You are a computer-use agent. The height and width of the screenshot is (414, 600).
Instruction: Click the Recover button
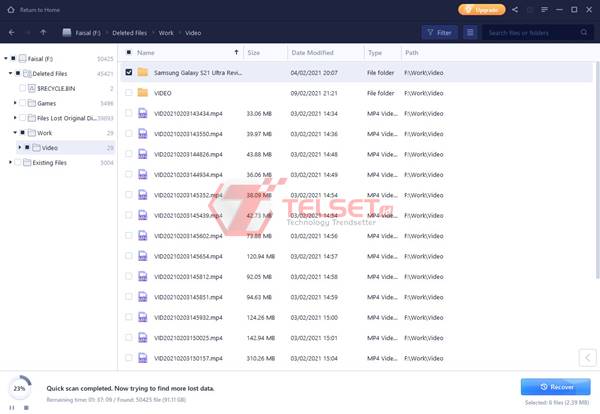click(x=555, y=386)
